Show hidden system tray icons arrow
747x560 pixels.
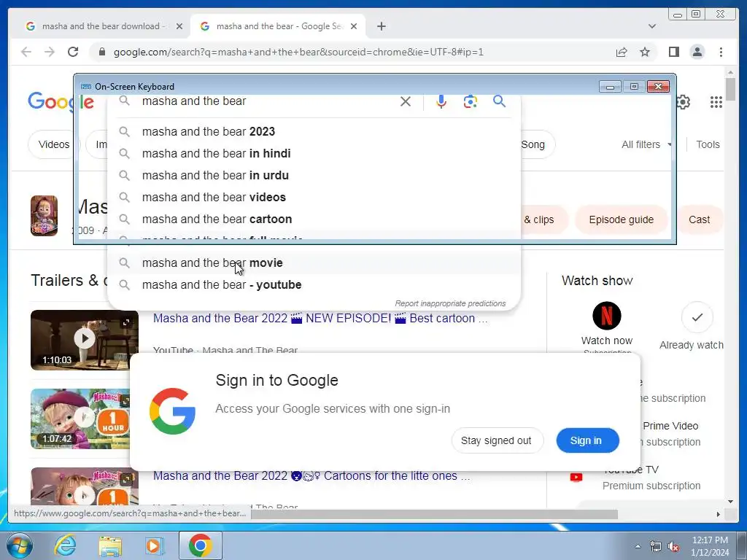(638, 547)
